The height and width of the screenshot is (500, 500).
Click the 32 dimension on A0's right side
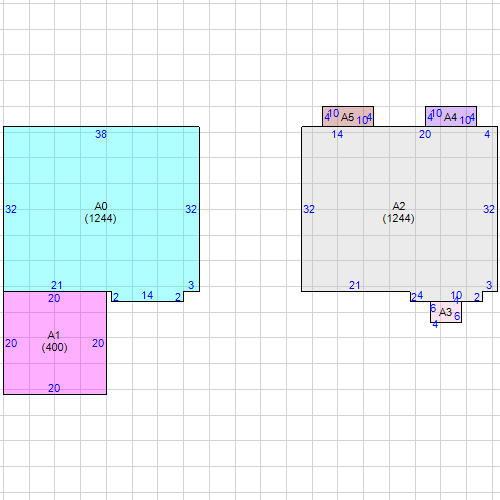click(191, 209)
